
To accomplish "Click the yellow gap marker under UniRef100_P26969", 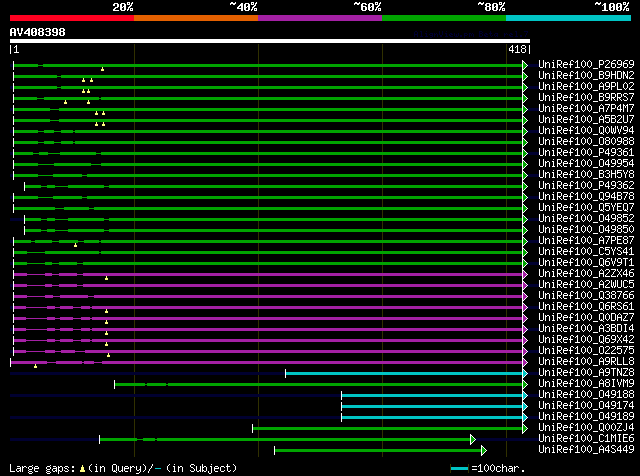I will click(x=102, y=69).
